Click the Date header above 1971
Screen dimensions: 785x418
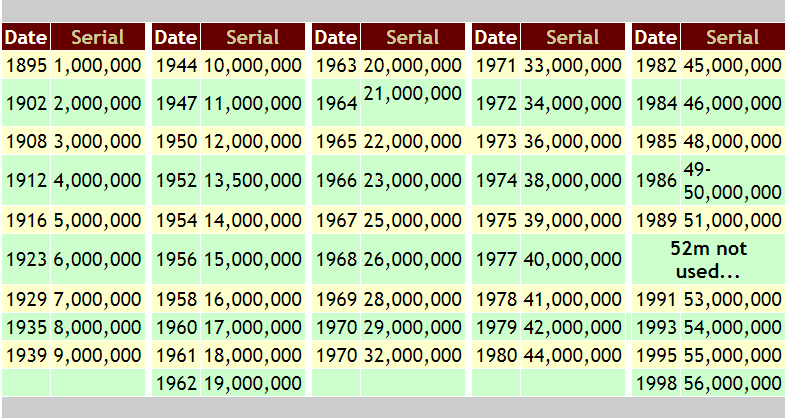(x=496, y=38)
